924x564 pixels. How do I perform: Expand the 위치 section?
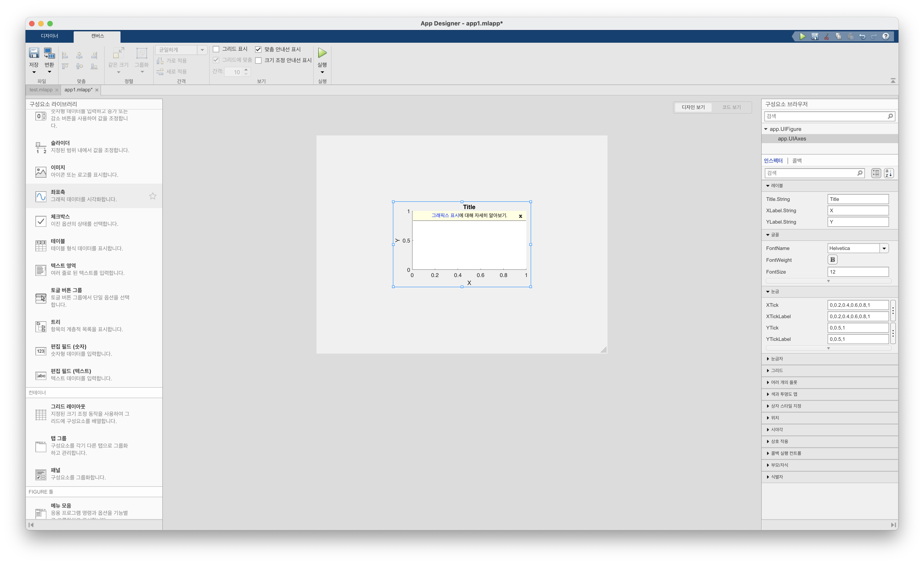(x=768, y=418)
